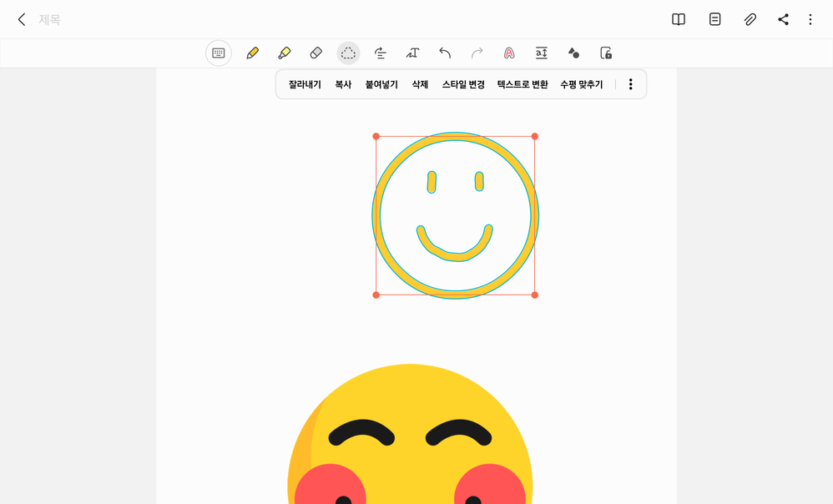Open the page template icon
The width and height of the screenshot is (833, 504).
click(715, 20)
